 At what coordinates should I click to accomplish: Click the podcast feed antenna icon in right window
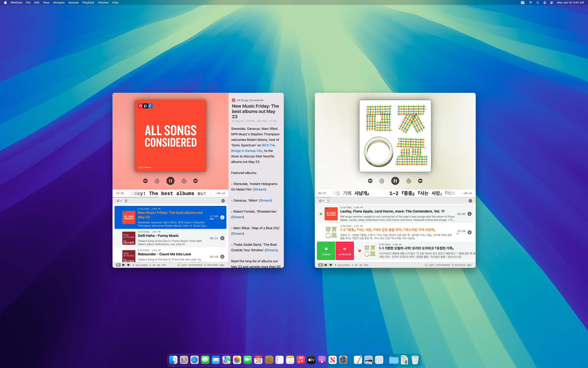point(470,201)
